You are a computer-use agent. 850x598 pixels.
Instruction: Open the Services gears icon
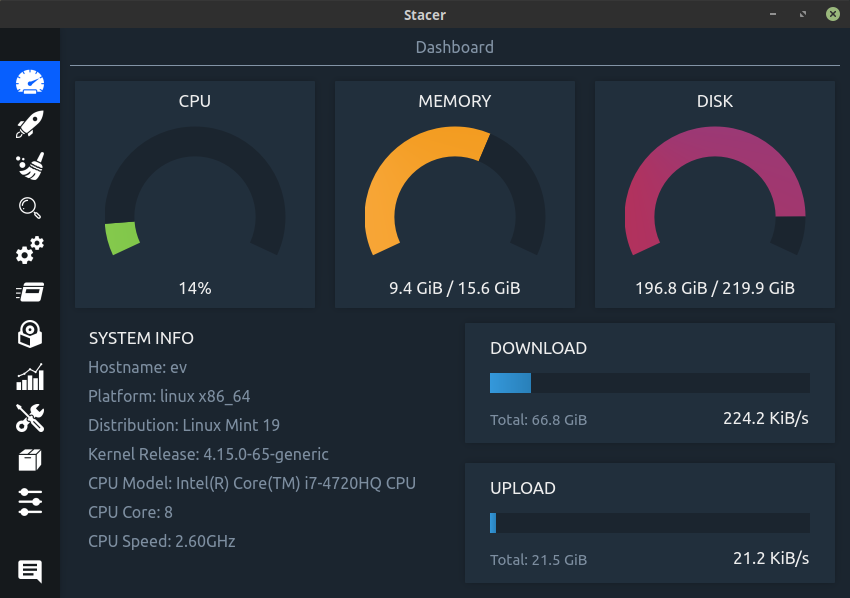click(30, 250)
